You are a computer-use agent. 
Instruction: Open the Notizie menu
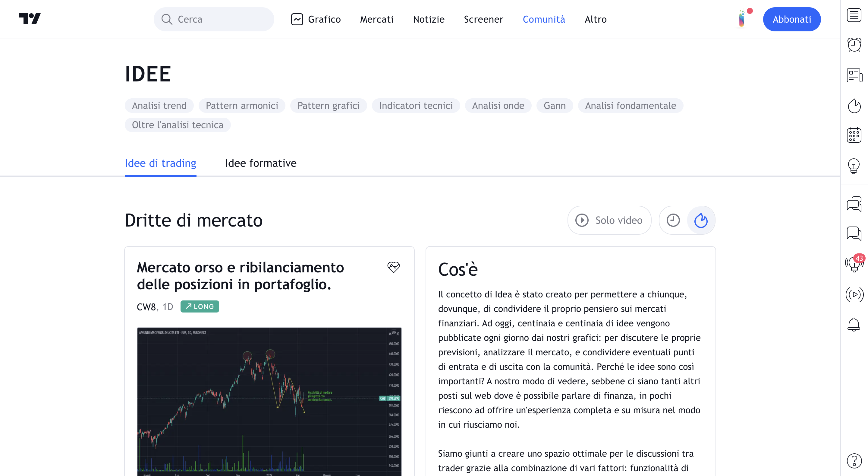coord(429,19)
